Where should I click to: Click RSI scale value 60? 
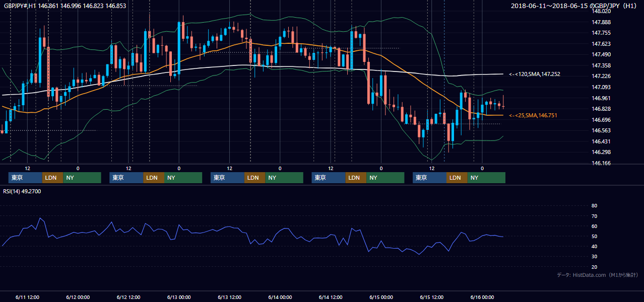(x=594, y=226)
